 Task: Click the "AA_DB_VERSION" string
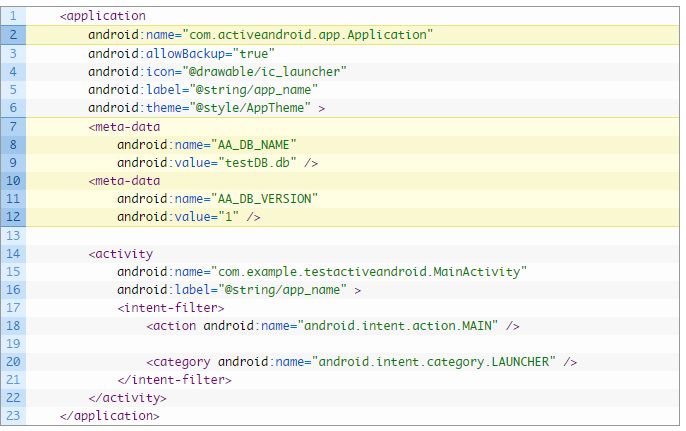(267, 198)
